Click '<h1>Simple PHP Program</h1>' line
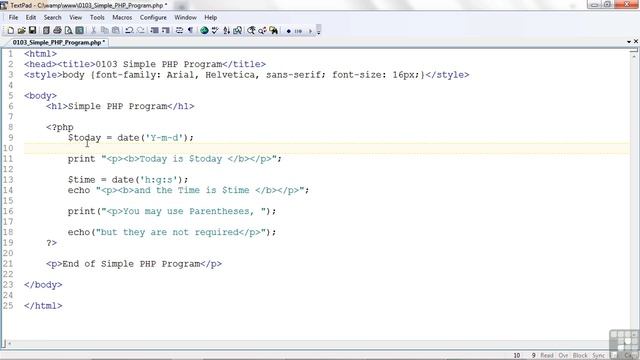640x360 pixels. coord(120,107)
